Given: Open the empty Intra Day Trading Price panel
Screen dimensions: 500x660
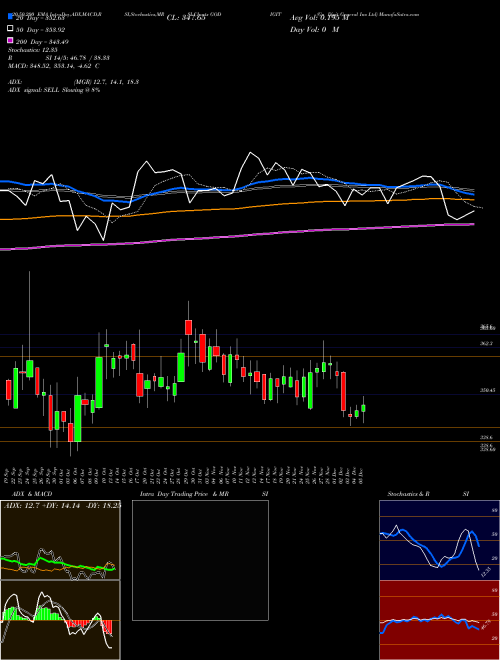Looking at the screenshot, I should point(200,560).
